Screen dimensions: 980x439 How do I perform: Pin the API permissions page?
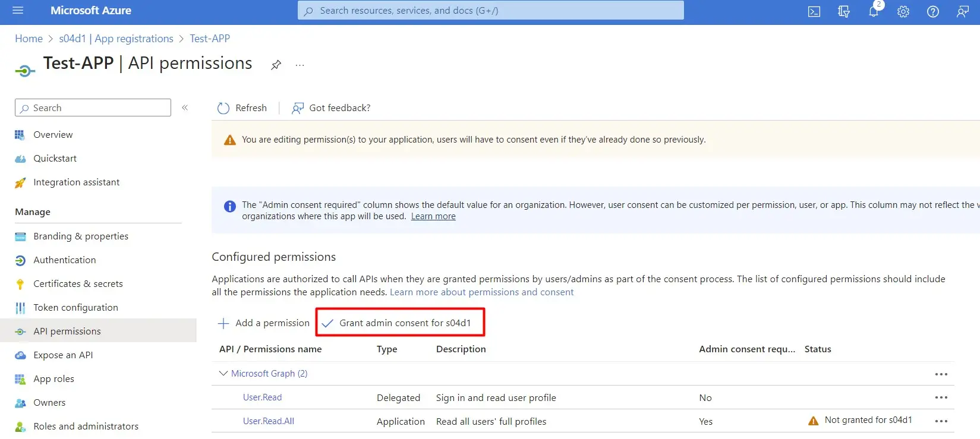276,65
